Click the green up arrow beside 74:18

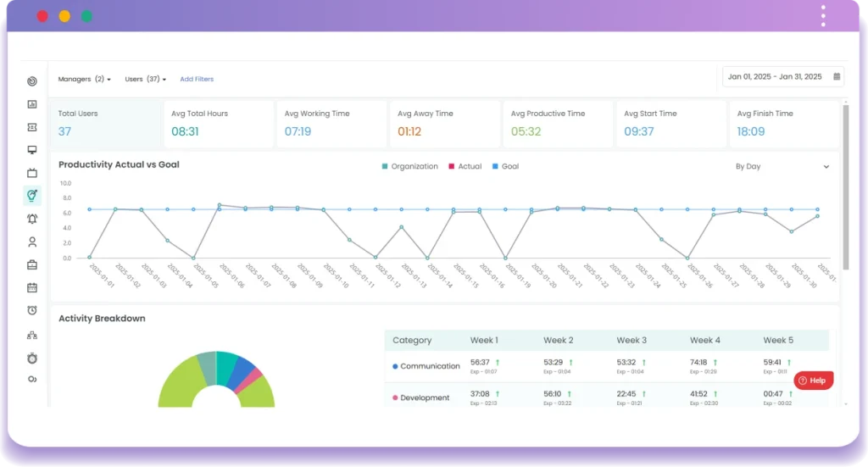pyautogui.click(x=715, y=363)
